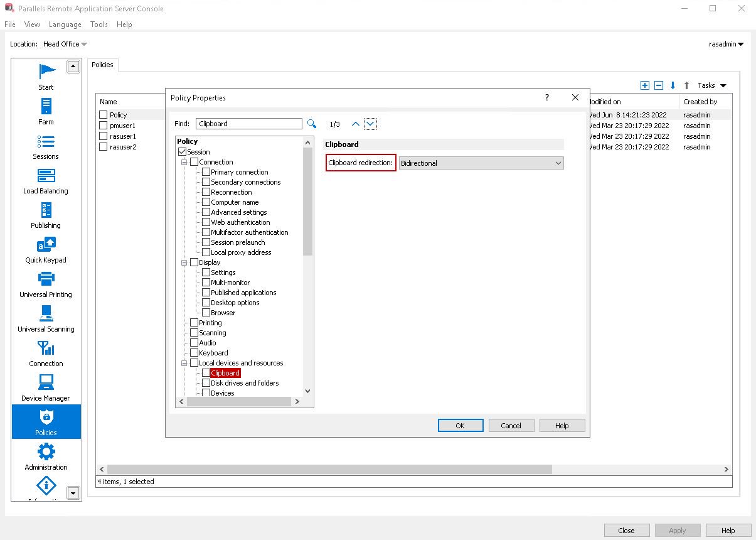Collapse the Display tree node

(185, 262)
